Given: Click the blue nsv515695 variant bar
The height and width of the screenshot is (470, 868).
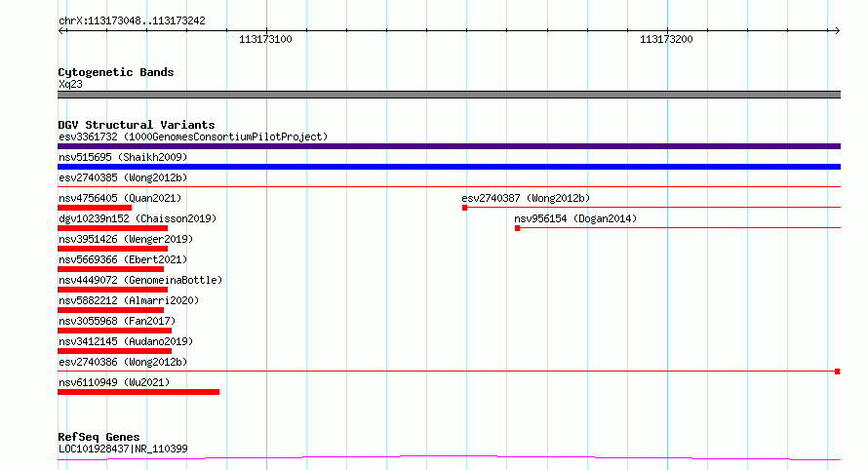Looking at the screenshot, I should coord(449,167).
